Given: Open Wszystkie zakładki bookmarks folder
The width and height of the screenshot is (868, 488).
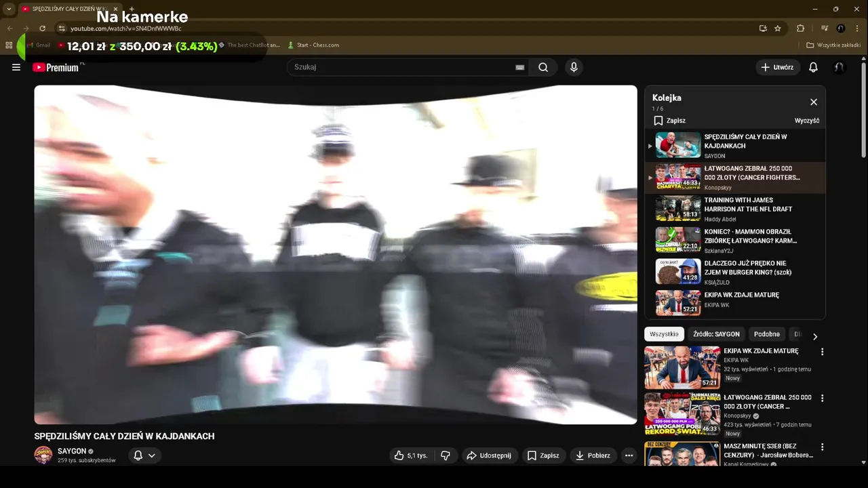Looking at the screenshot, I should 833,45.
